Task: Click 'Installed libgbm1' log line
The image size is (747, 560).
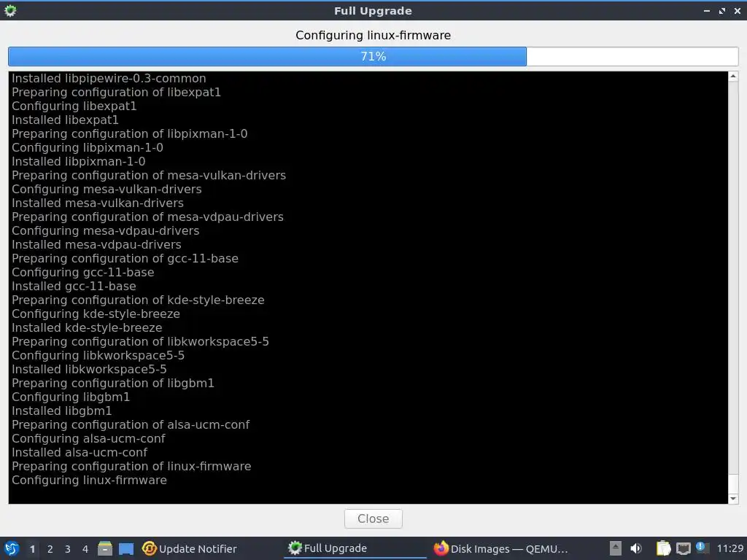Action: (61, 411)
